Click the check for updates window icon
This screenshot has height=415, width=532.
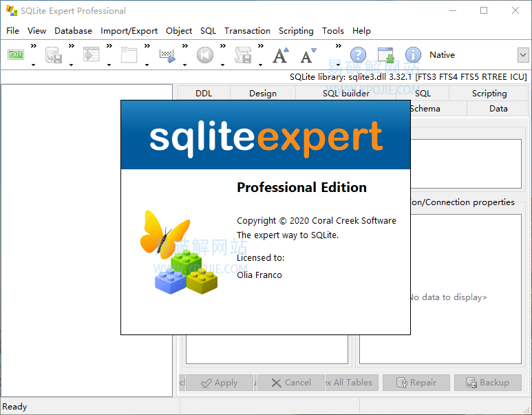pos(385,55)
